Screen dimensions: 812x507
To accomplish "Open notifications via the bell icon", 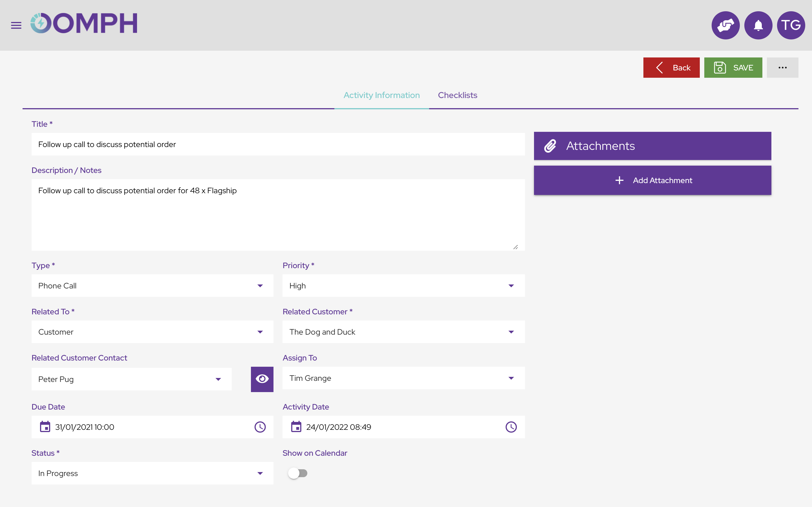I will [x=758, y=25].
